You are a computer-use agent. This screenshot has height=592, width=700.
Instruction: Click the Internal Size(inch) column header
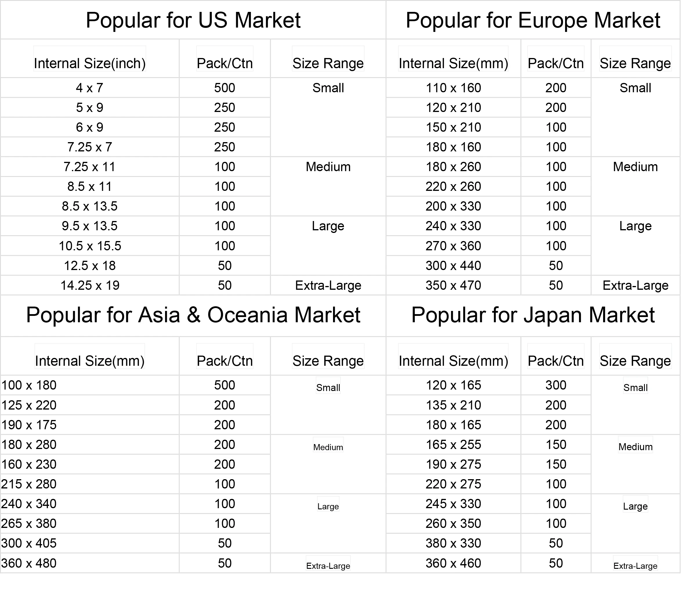coord(90,63)
